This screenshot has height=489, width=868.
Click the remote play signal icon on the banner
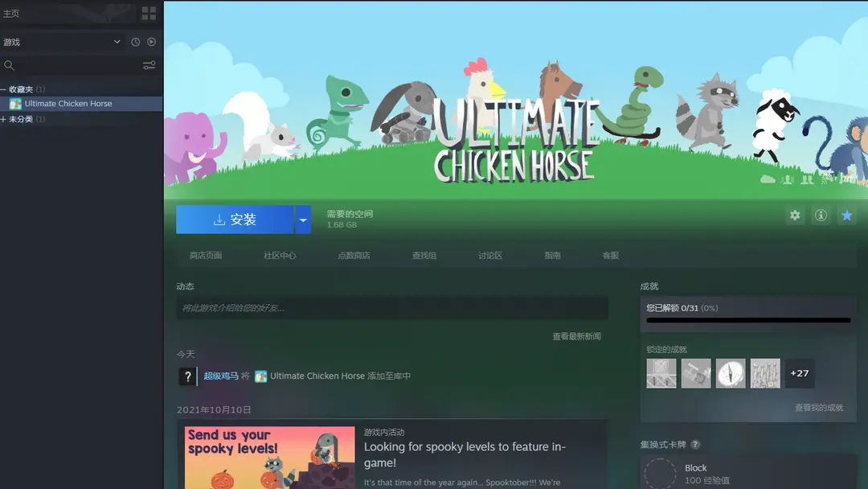tap(826, 179)
